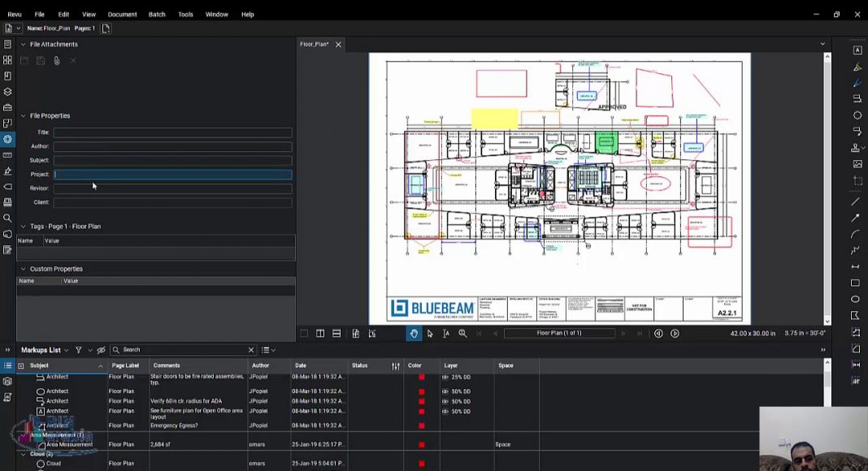Open the Markups List dropdown
The height and width of the screenshot is (471, 868).
point(66,350)
